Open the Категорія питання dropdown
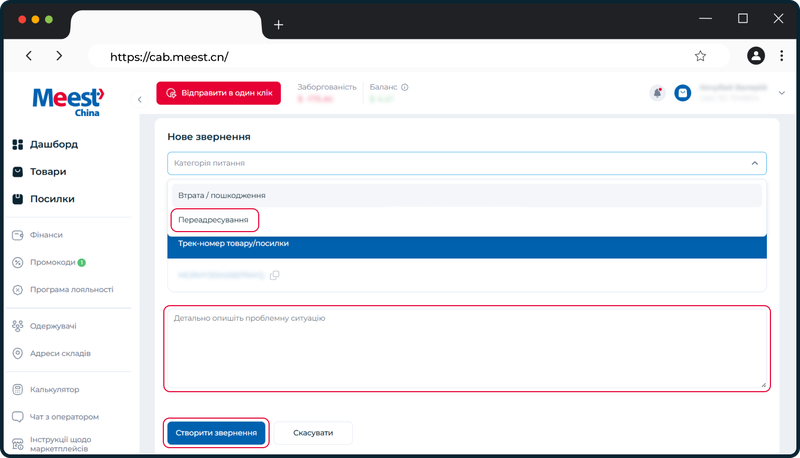This screenshot has width=800, height=458. pyautogui.click(x=467, y=163)
